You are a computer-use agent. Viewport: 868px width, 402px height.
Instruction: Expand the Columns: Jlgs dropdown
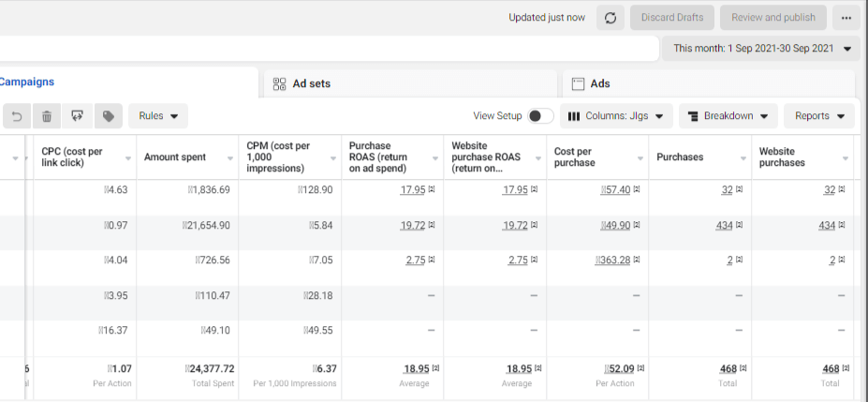coord(616,116)
